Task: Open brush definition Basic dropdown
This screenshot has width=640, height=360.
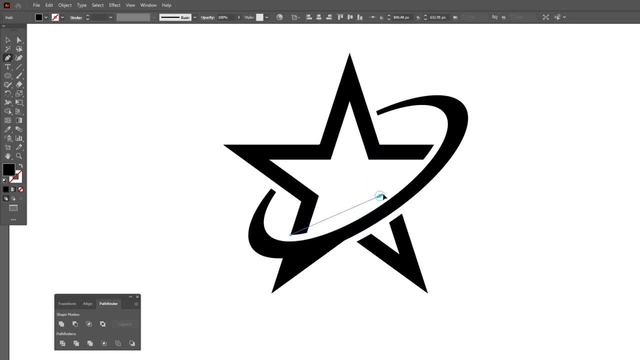Action: click(195, 18)
